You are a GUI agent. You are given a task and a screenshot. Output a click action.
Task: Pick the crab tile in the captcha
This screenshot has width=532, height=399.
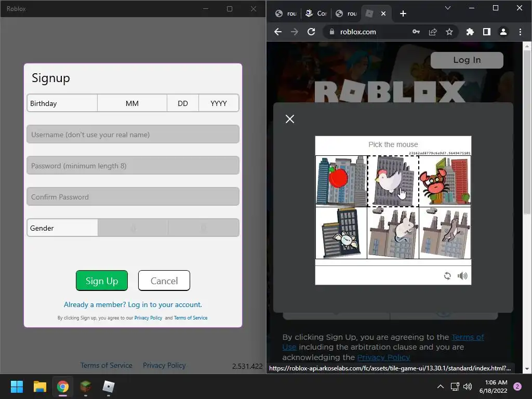coord(445,181)
